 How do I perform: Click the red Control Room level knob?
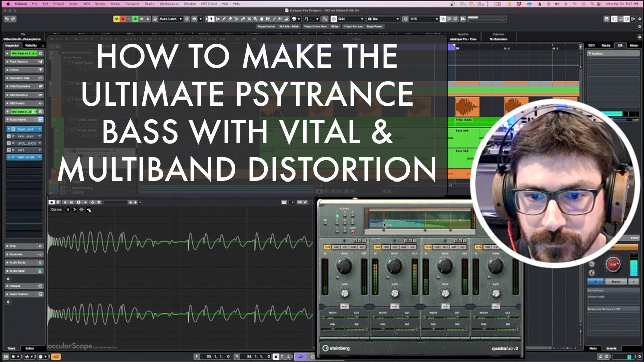coord(613,264)
